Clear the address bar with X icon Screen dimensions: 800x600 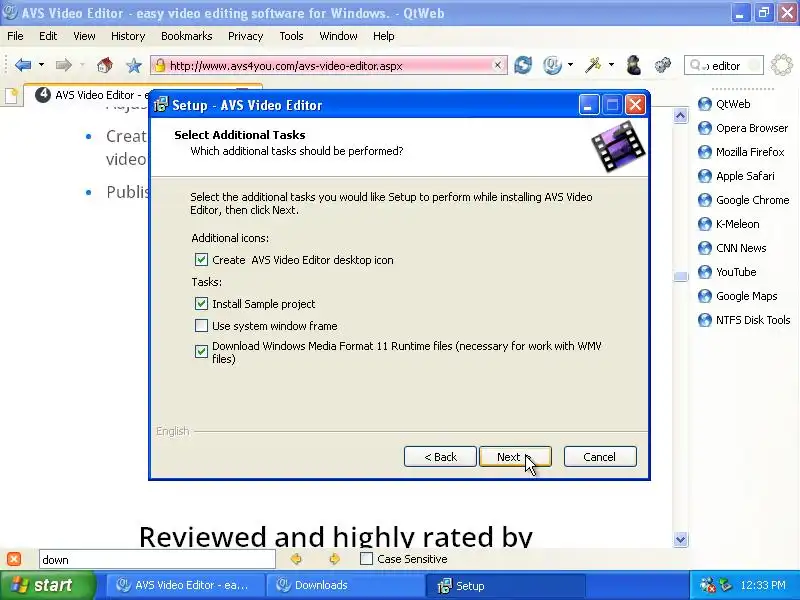(497, 65)
